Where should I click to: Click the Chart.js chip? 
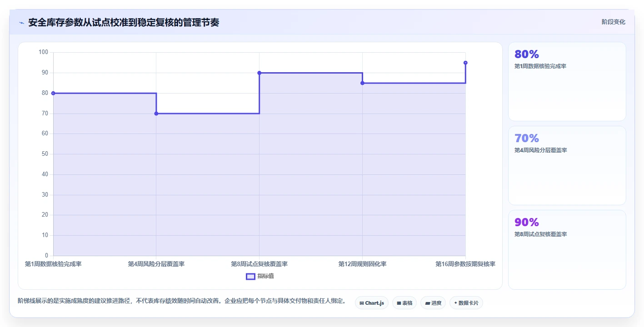click(x=371, y=303)
